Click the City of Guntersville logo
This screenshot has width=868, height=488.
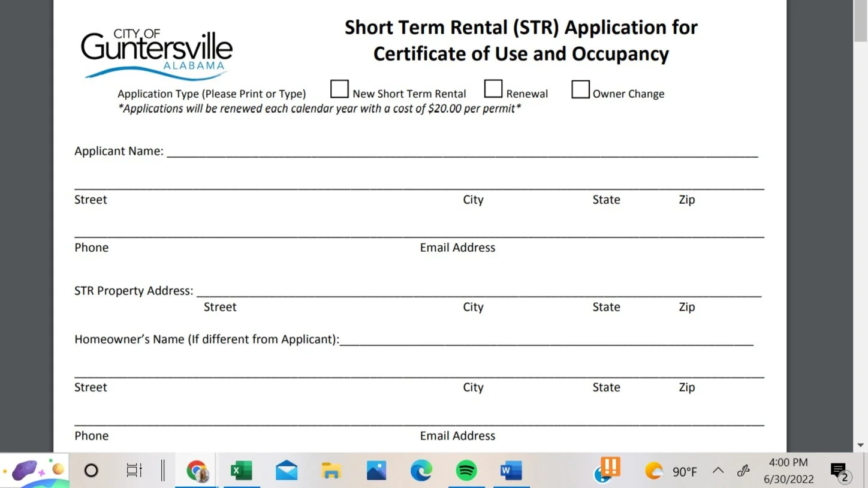pos(157,54)
